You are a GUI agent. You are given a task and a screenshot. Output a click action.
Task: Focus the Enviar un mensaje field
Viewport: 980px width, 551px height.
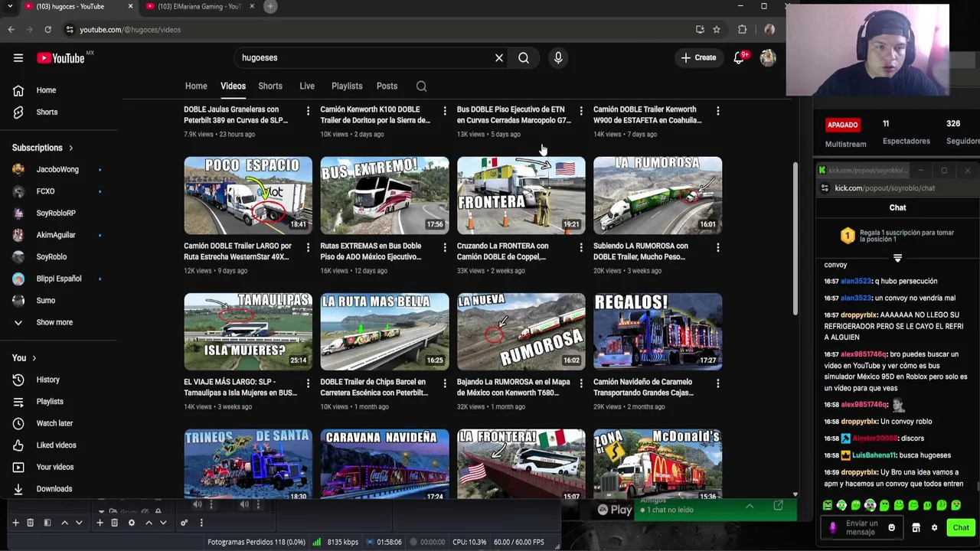[861, 527]
